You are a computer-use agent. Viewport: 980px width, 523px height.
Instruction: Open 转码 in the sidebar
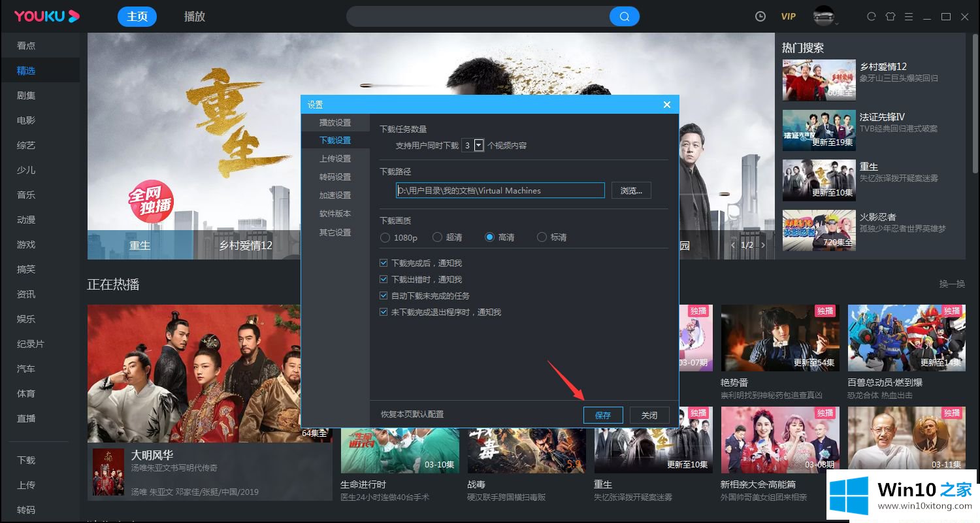[x=26, y=510]
